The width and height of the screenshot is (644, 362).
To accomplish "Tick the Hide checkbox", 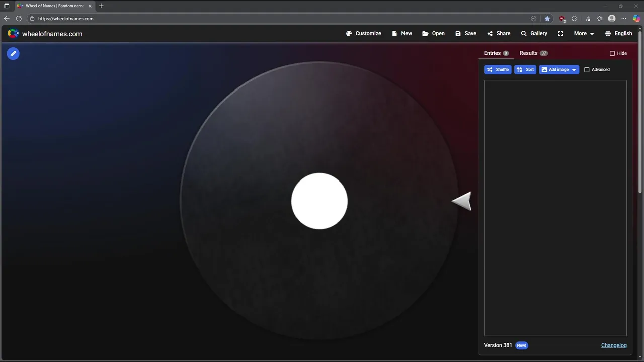I will 612,53.
